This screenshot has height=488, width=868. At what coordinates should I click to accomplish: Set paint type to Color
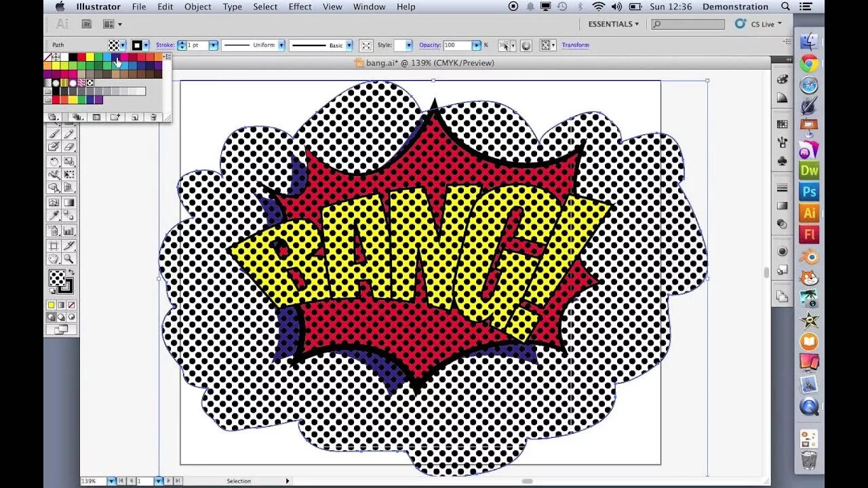tap(51, 304)
